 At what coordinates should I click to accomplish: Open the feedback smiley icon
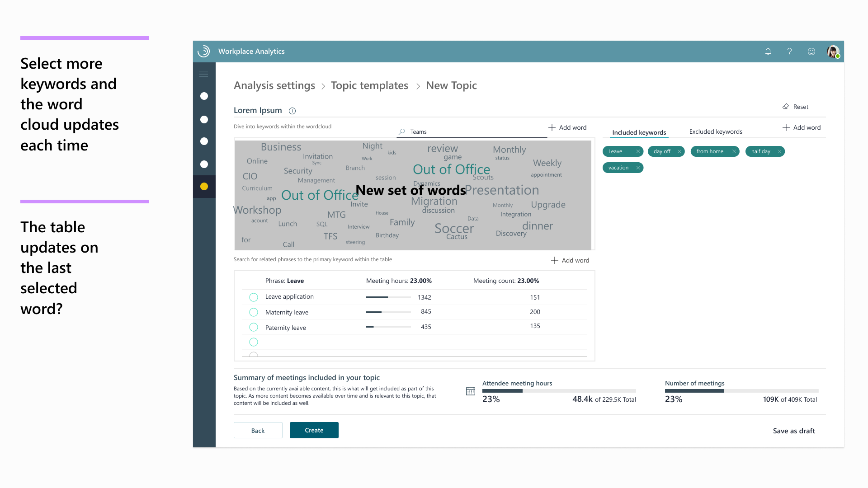(x=811, y=52)
